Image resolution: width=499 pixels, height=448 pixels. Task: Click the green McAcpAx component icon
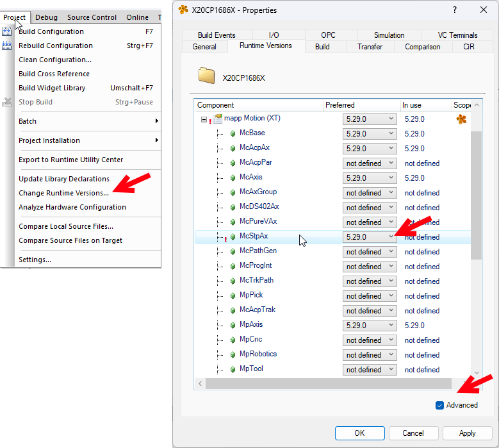(233, 148)
